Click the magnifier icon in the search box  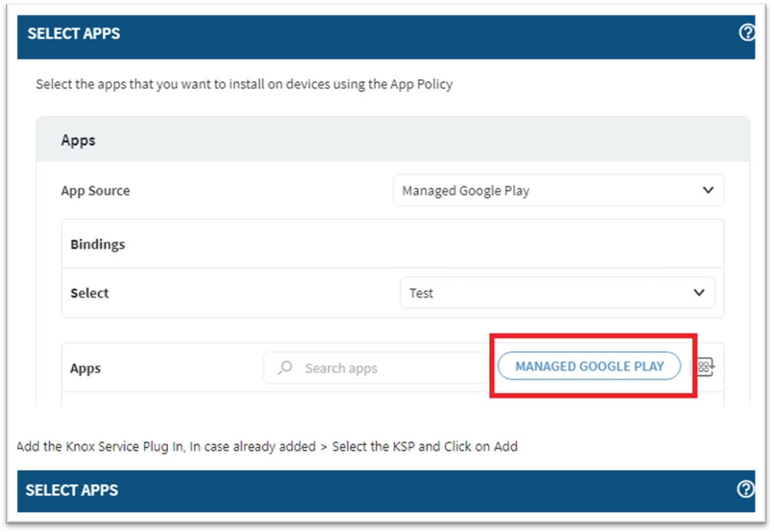285,368
